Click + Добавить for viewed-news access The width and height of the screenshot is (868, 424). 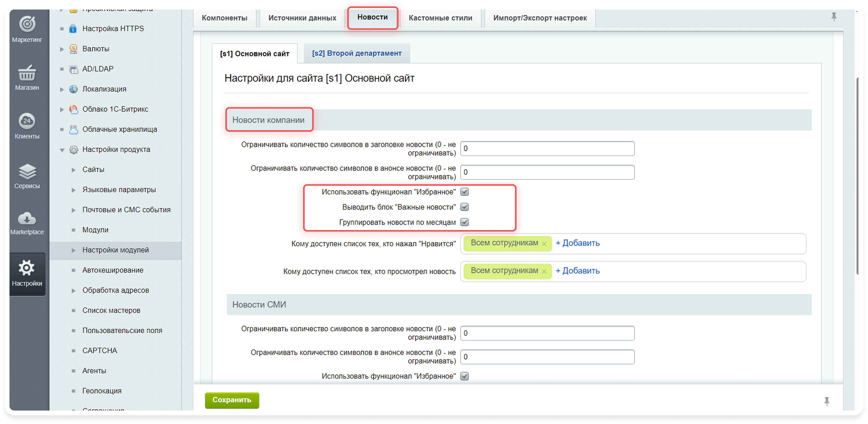(x=577, y=271)
